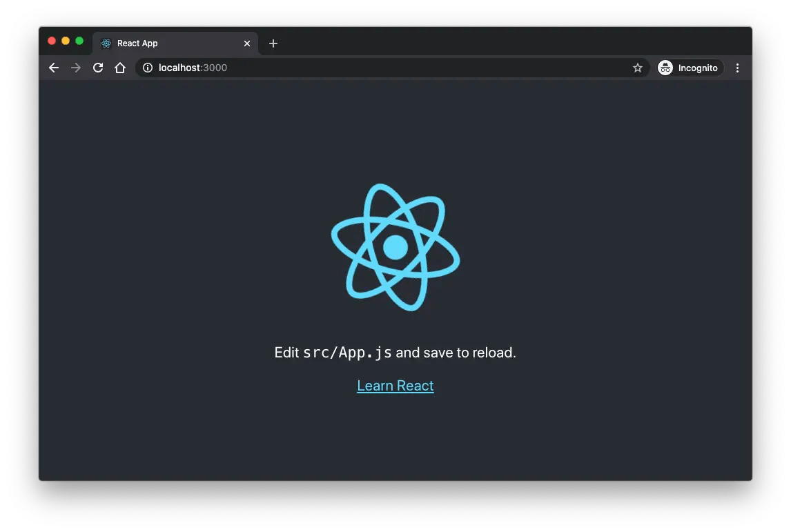Click the src/App.js edit instruction text
The height and width of the screenshot is (532, 791).
click(395, 352)
